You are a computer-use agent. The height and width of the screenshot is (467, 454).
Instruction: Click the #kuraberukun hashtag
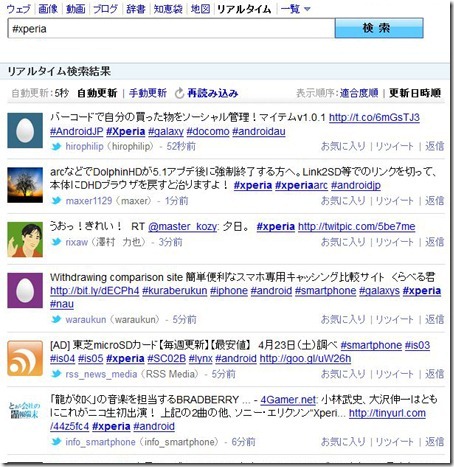pyautogui.click(x=174, y=291)
